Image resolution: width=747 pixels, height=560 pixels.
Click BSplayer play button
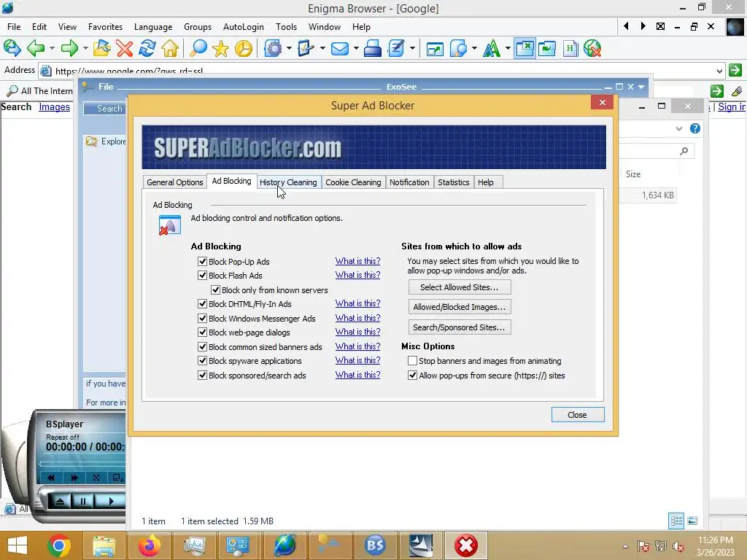[x=111, y=501]
